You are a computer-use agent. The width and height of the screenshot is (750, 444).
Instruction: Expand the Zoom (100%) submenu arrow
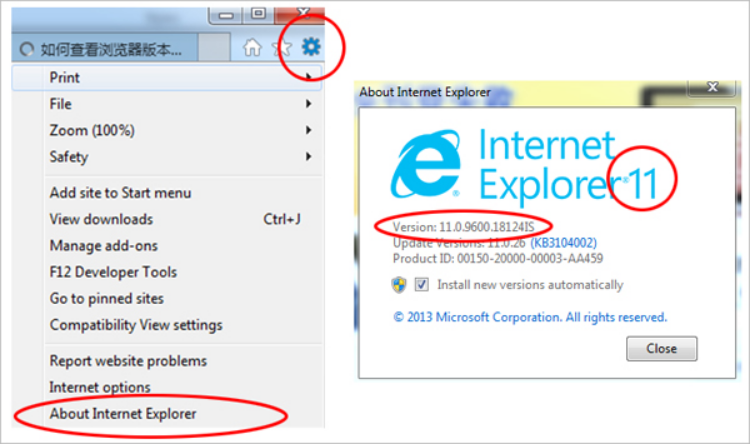(x=309, y=130)
